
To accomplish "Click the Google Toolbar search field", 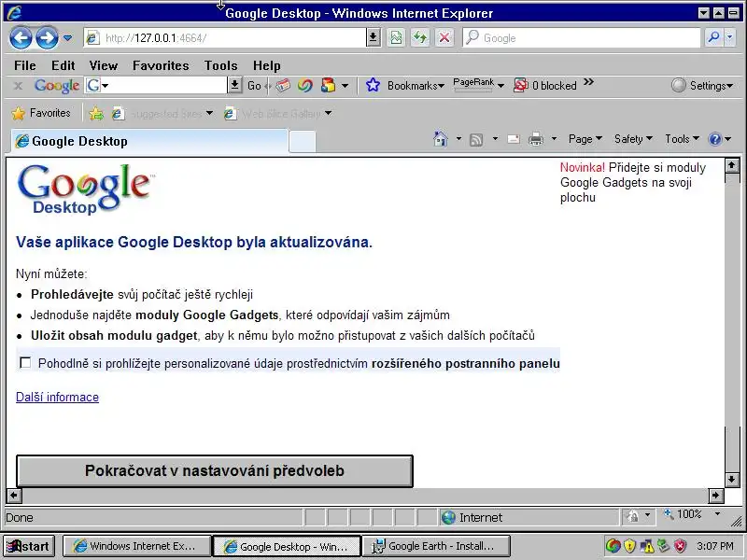I will pos(164,86).
